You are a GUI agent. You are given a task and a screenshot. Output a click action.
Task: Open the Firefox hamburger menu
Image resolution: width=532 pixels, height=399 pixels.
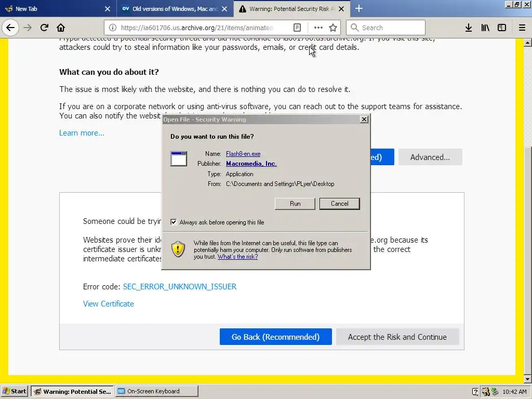coord(522,28)
